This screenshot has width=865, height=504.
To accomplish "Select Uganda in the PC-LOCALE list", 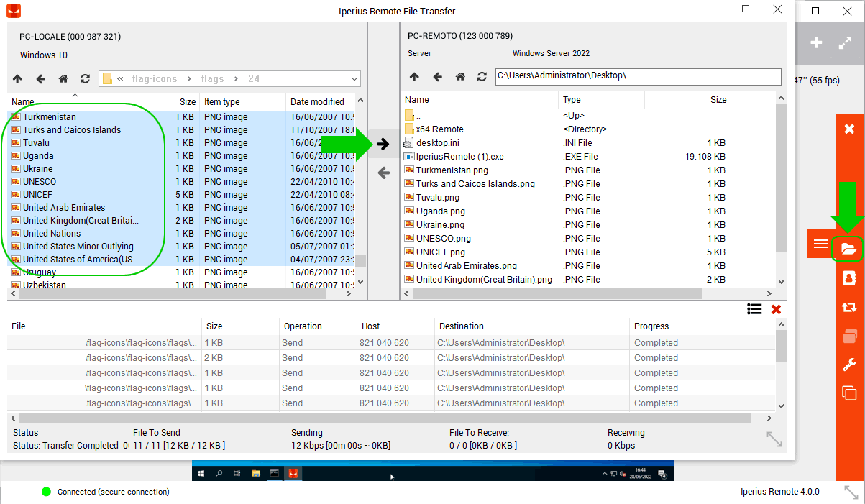I will point(38,156).
